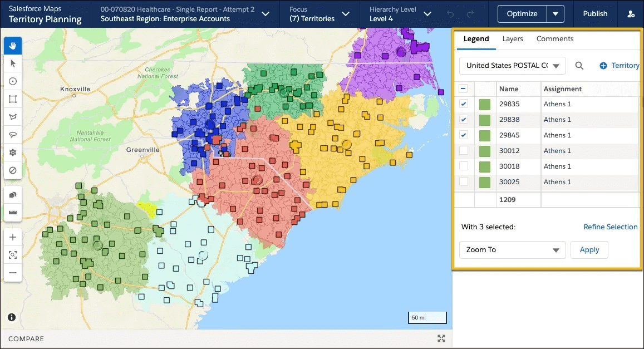
Task: Click the Refine Selection link
Action: (610, 227)
